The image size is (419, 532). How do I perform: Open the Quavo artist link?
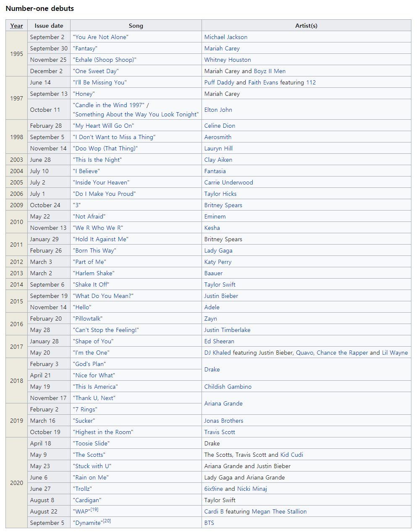tap(304, 353)
